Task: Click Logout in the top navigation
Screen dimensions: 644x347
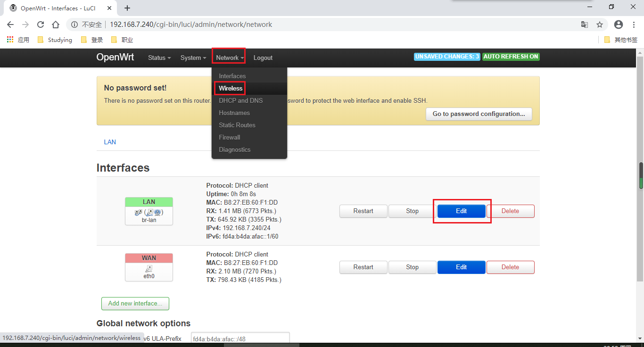Action: pos(263,58)
